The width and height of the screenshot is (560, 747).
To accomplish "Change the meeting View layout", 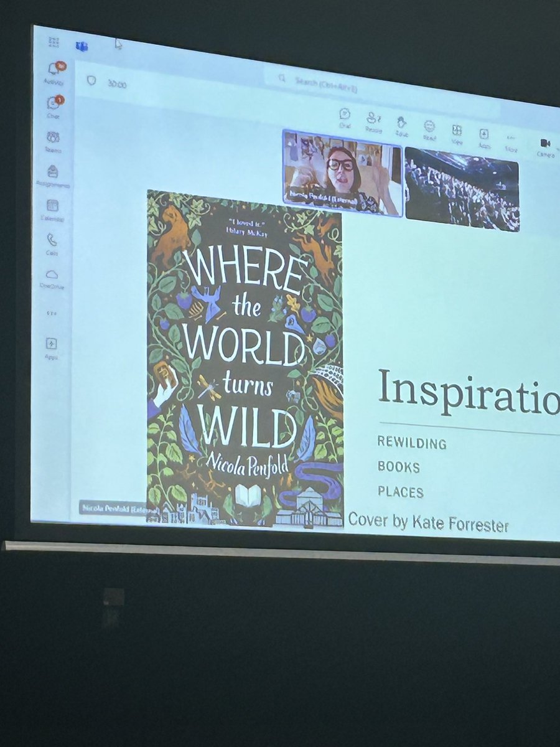I will tap(457, 133).
